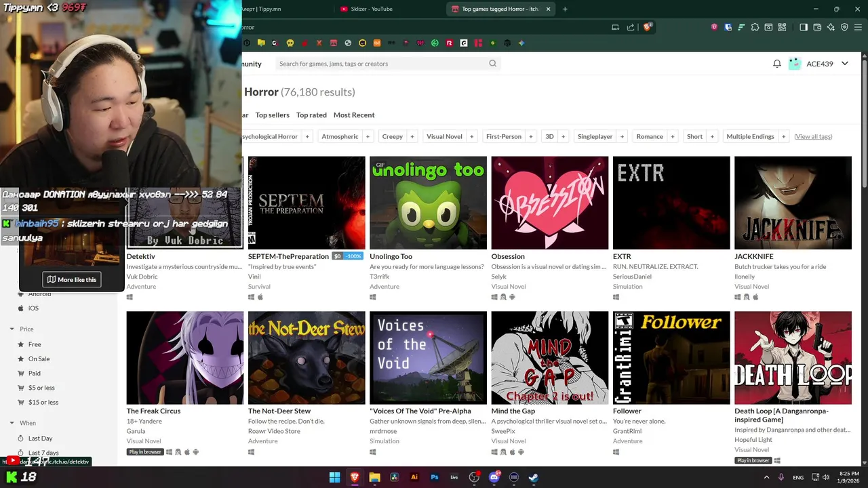This screenshot has width=868, height=488.
Task: Click the page vertical scrollbar
Action: (x=864, y=122)
